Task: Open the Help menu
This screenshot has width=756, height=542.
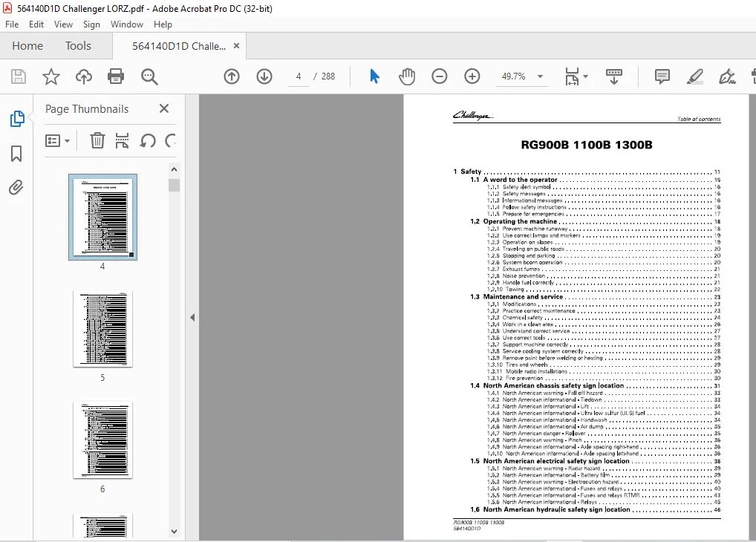Action: 163,24
